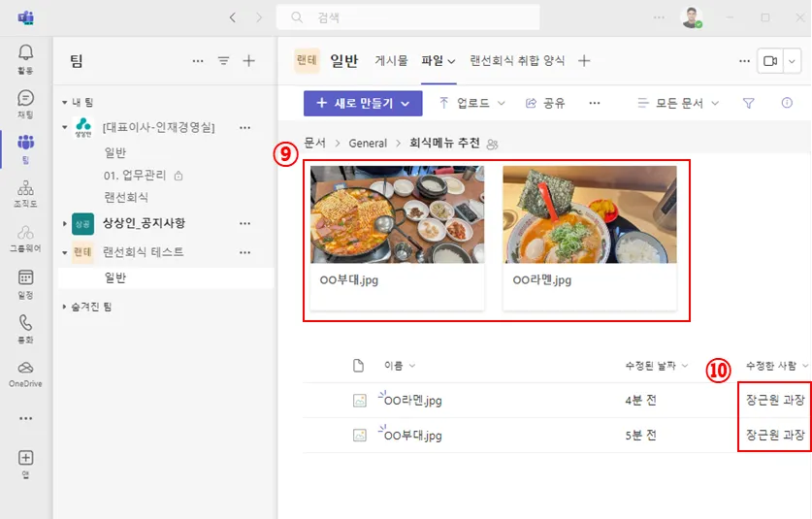Open more options for 랜선회식 테스트 team
Viewport: 812px width, 519px height.
pyautogui.click(x=244, y=252)
